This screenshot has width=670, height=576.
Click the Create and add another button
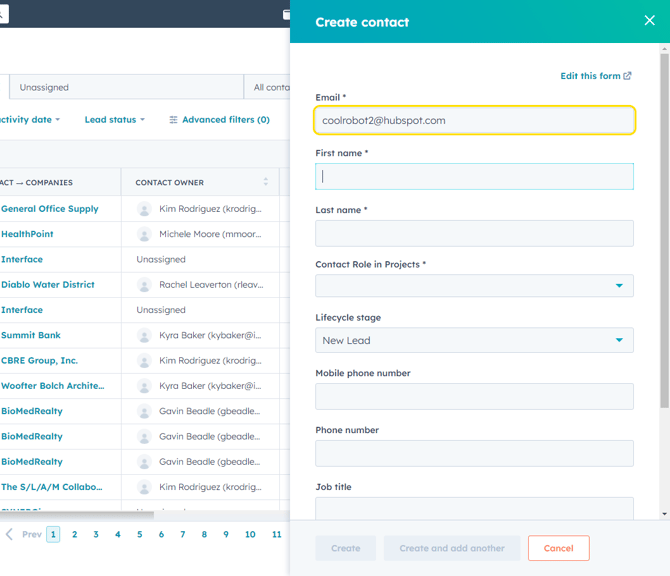[x=452, y=548]
